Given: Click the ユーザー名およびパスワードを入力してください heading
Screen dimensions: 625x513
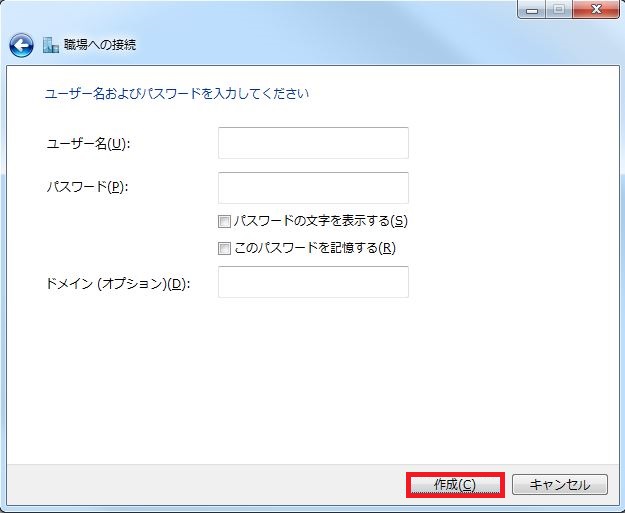Looking at the screenshot, I should 177,94.
